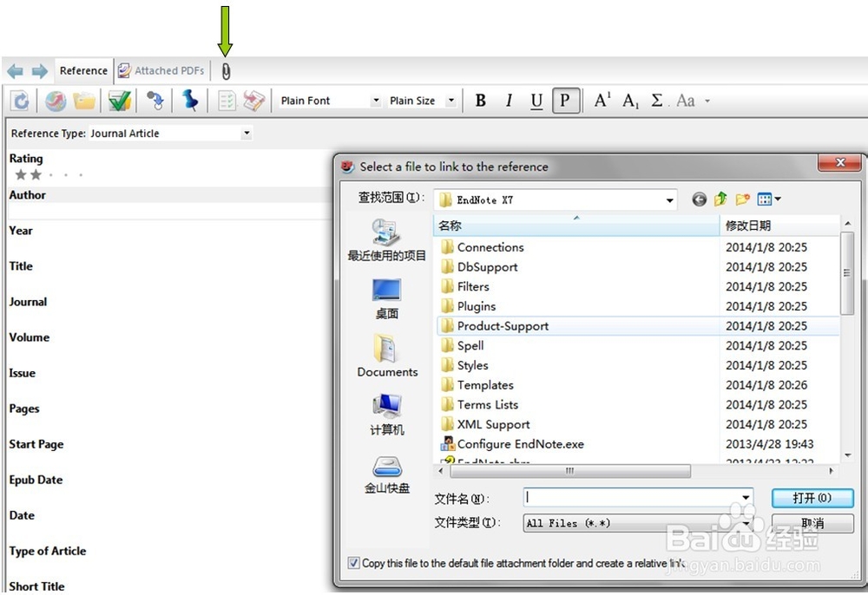Click the green checkmark spell check icon
The width and height of the screenshot is (868, 595).
pos(120,101)
